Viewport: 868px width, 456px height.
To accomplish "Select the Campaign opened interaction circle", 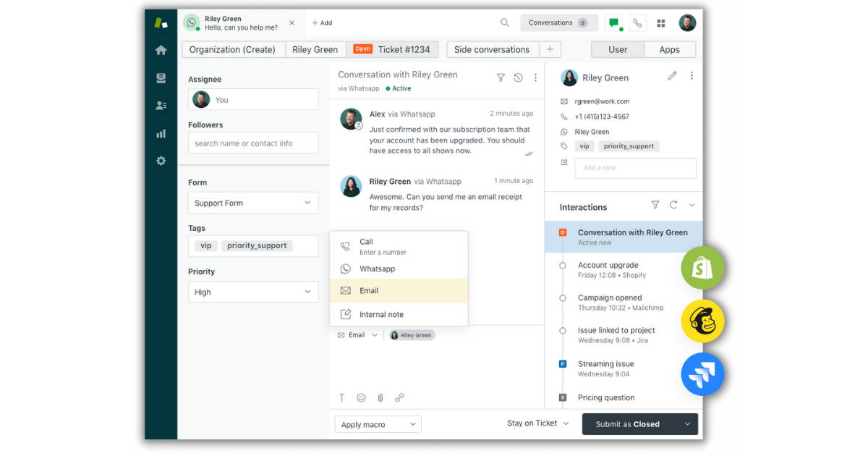I will [x=563, y=298].
